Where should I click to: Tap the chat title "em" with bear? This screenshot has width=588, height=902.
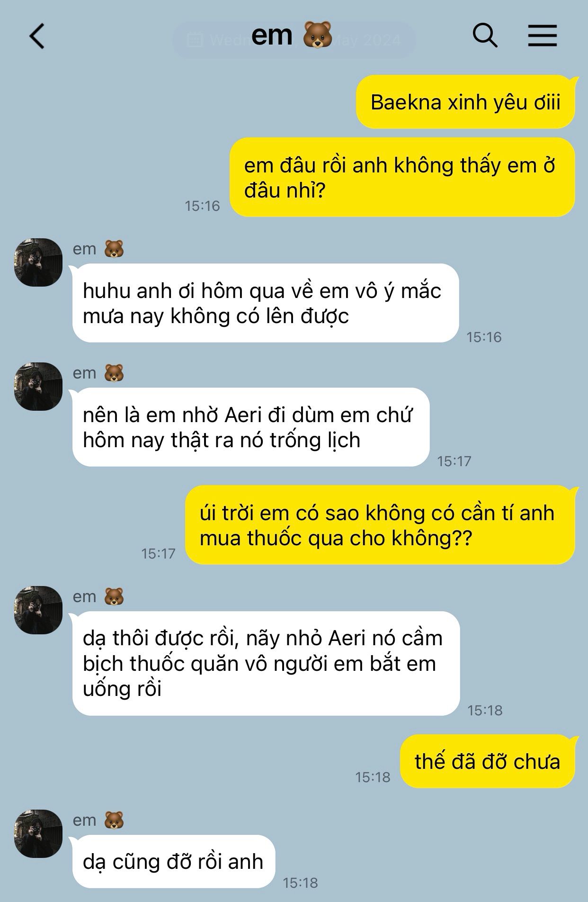click(292, 35)
